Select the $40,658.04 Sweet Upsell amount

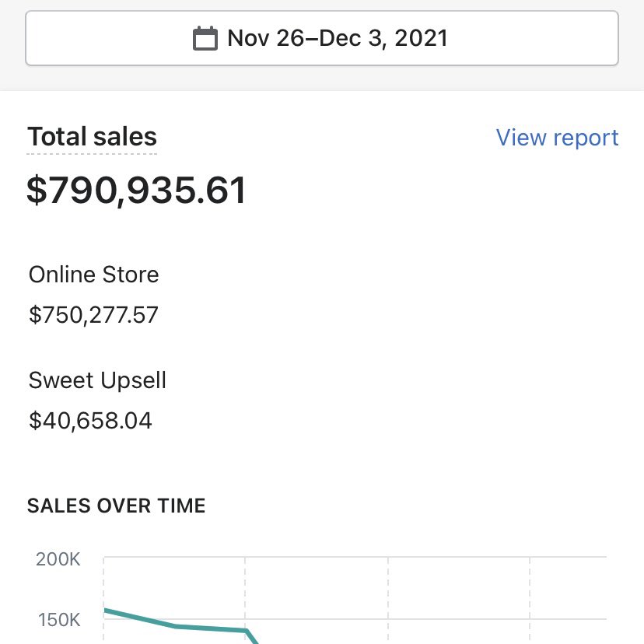[x=90, y=422]
